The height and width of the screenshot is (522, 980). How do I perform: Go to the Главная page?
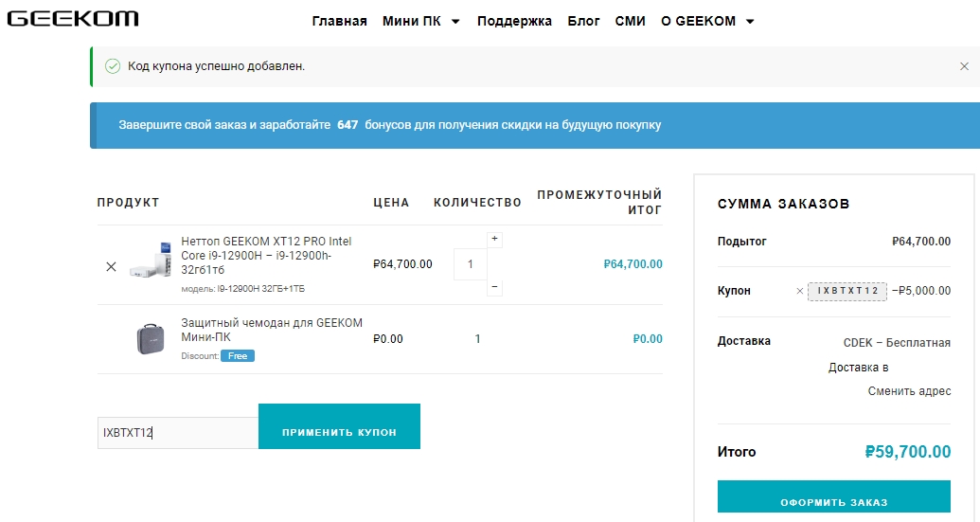click(x=339, y=21)
